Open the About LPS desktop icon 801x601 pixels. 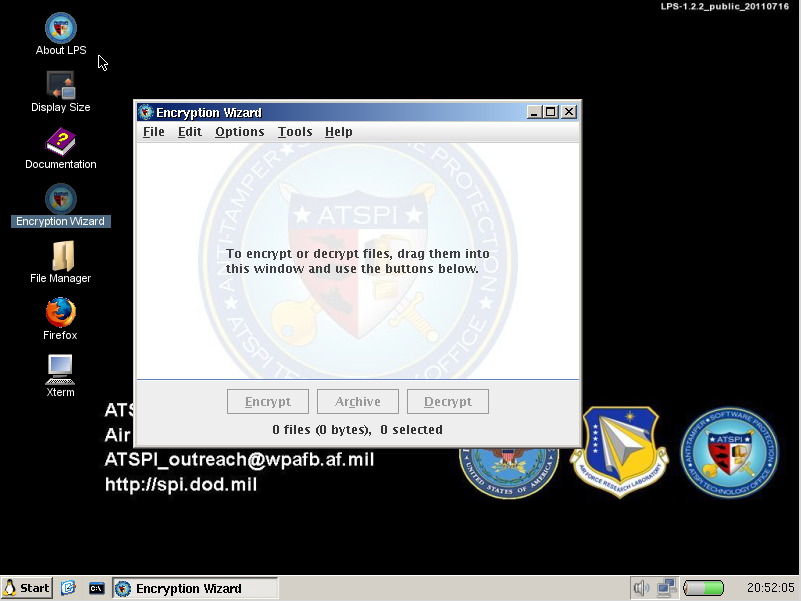pos(61,28)
